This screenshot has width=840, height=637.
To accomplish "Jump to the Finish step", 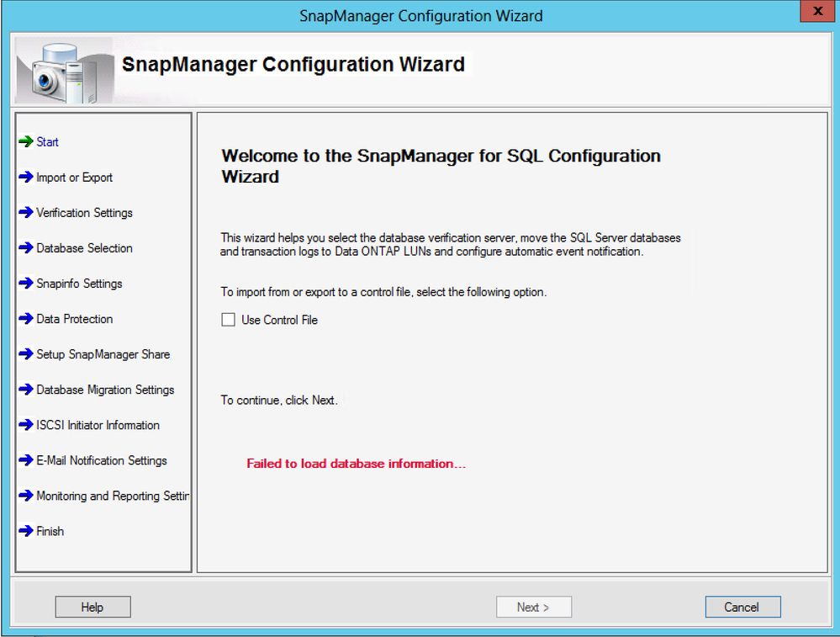I will pyautogui.click(x=50, y=531).
